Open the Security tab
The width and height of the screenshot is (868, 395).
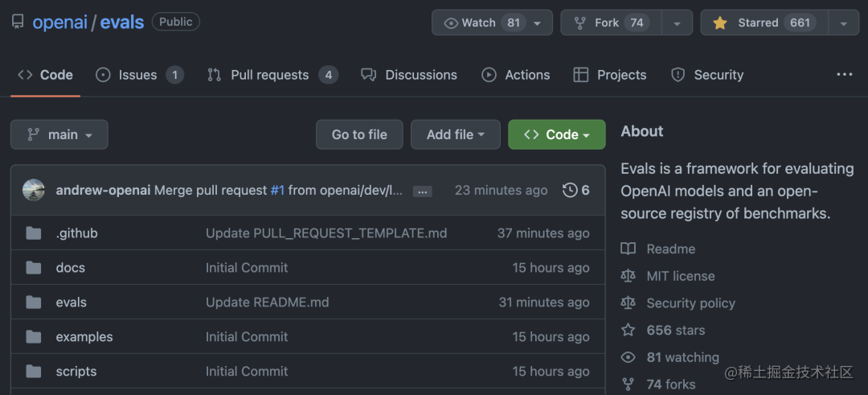coord(707,75)
